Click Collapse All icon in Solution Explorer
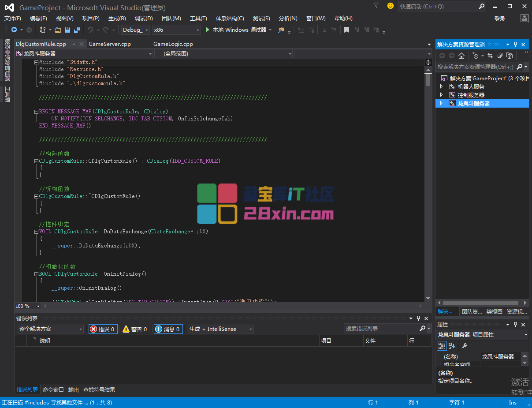Image resolution: width=532 pixels, height=408 pixels. pos(500,56)
